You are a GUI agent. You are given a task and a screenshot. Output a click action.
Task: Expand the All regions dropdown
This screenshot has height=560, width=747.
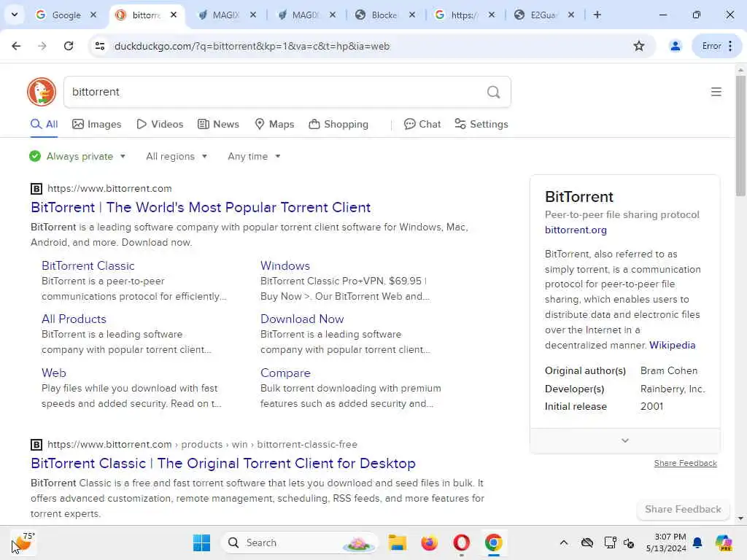click(x=177, y=156)
